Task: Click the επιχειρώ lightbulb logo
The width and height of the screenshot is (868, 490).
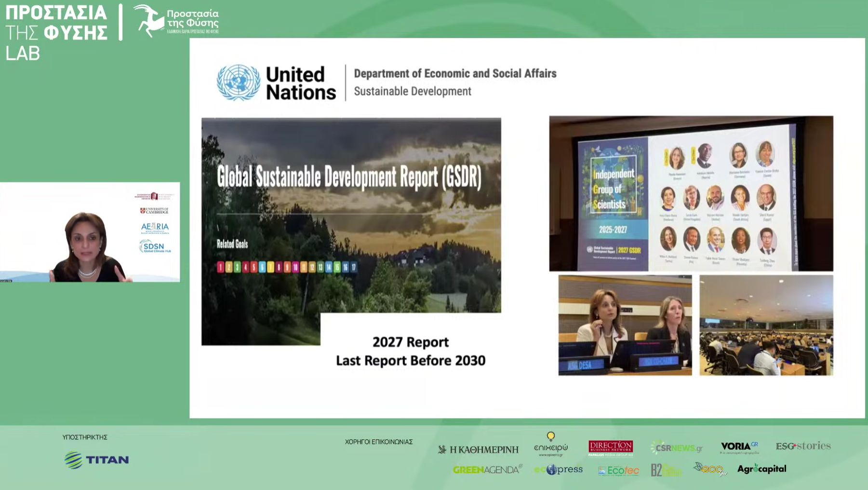Action: click(550, 444)
